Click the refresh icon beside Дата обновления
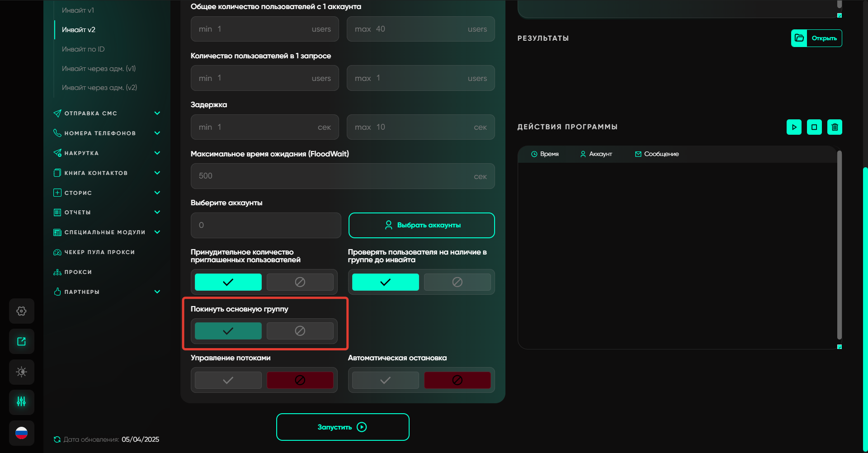Viewport: 868px width, 453px height. coord(57,439)
